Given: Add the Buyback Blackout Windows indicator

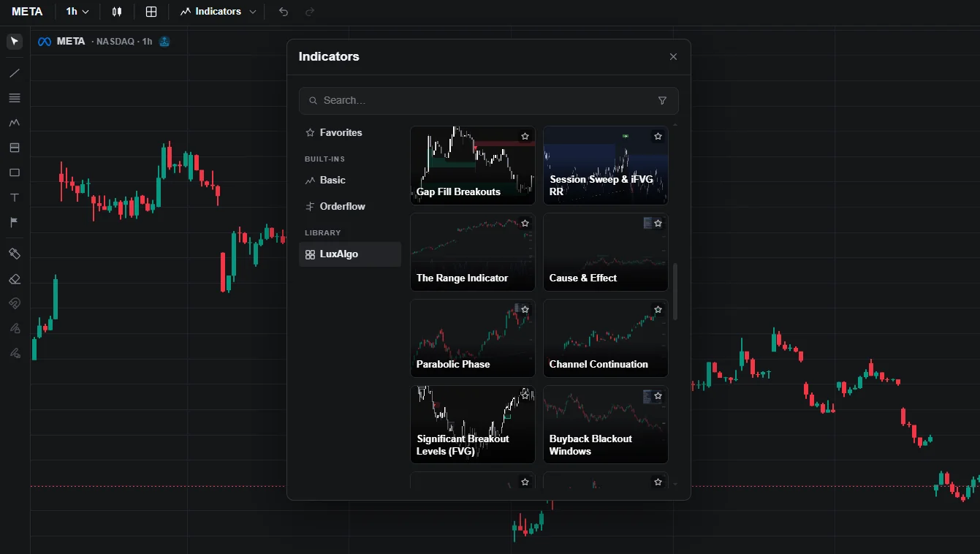Looking at the screenshot, I should click(x=606, y=425).
